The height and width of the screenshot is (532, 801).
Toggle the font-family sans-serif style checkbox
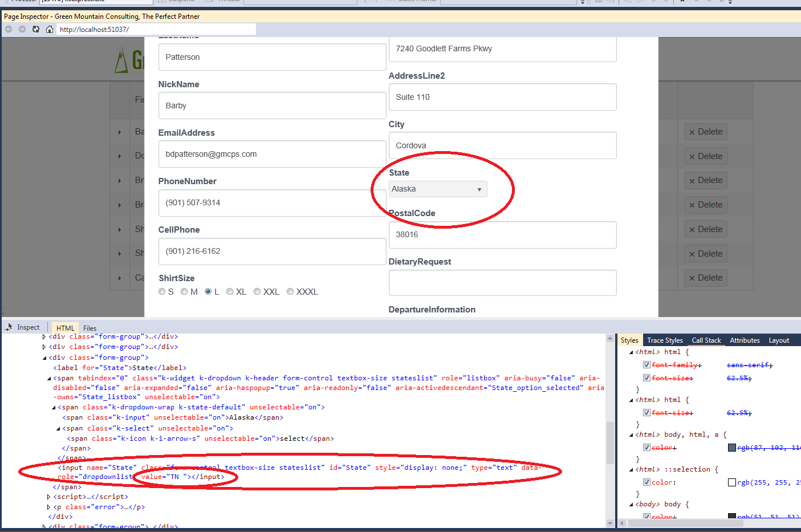[x=647, y=364]
